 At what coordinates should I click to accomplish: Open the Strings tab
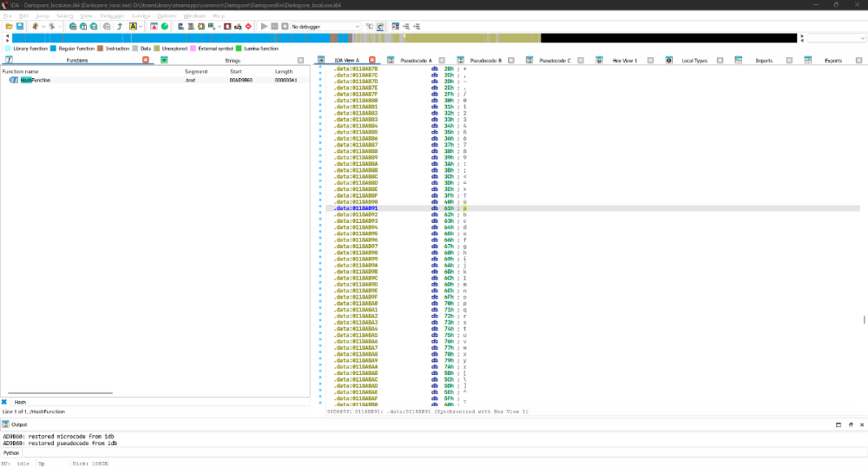(233, 61)
